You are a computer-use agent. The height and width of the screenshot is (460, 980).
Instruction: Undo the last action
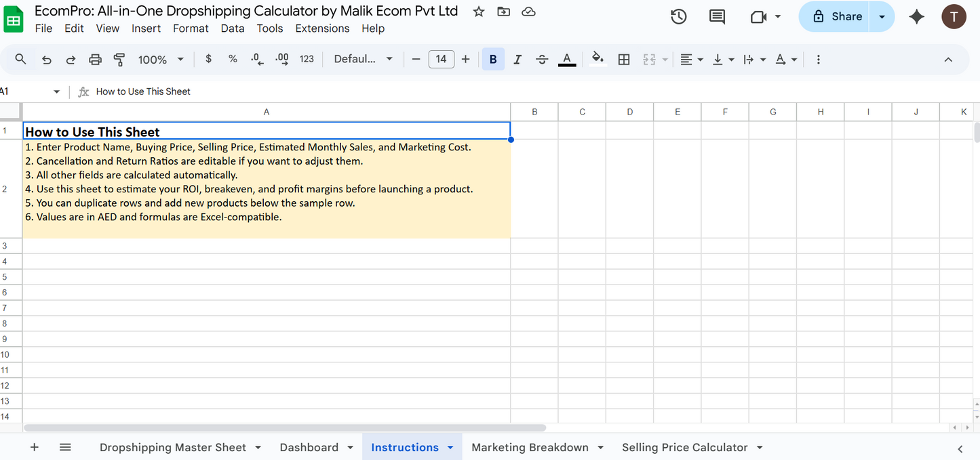coord(46,60)
